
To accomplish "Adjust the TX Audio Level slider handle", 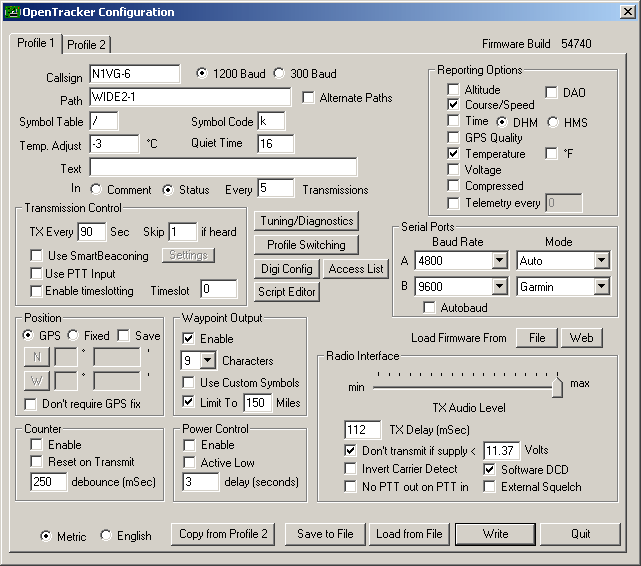I will (557, 386).
